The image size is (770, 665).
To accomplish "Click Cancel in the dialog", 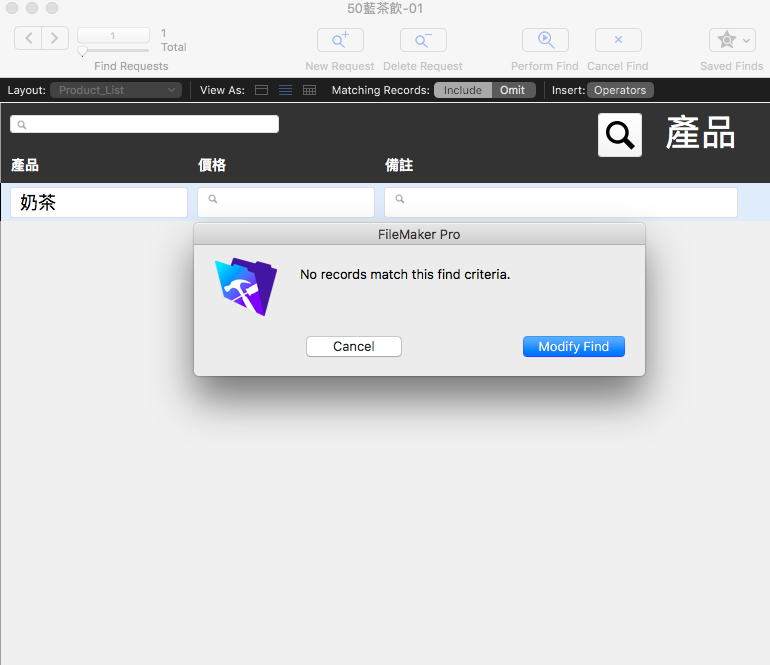I will click(354, 347).
